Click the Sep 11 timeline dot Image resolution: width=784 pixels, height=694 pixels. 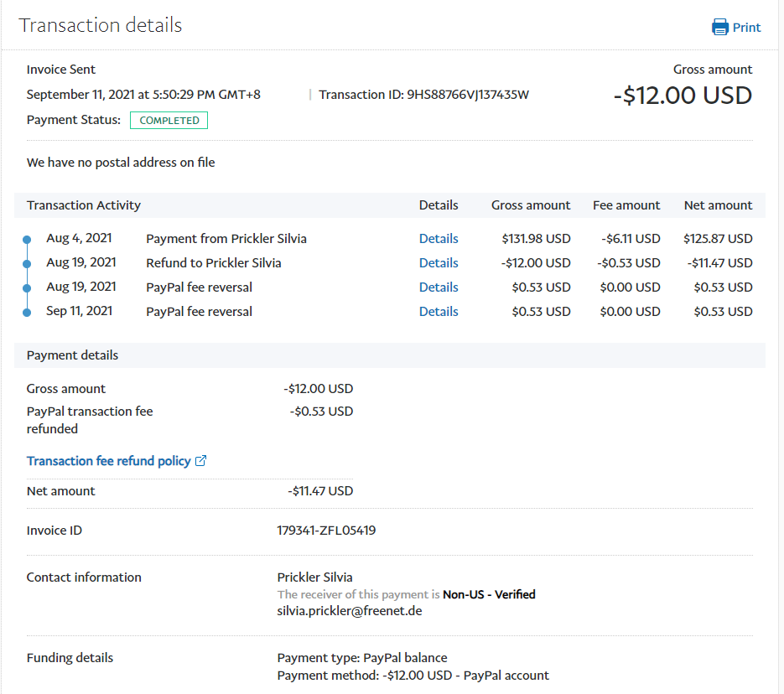click(x=27, y=313)
